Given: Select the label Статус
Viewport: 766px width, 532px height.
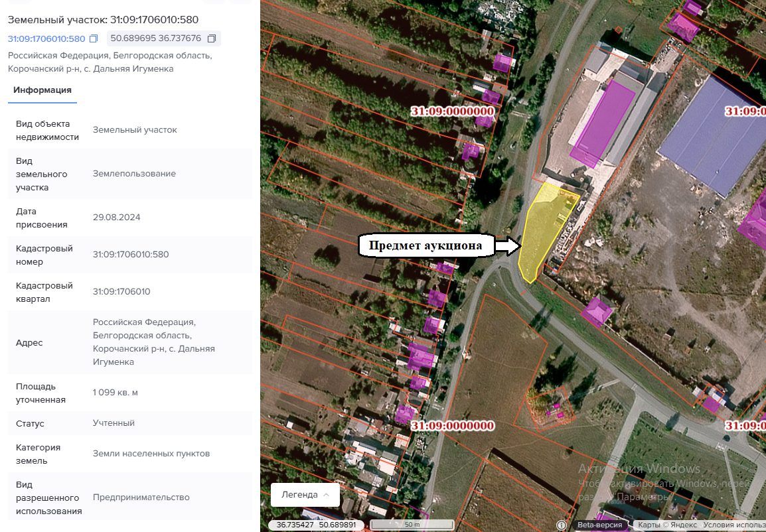Looking at the screenshot, I should coord(30,424).
